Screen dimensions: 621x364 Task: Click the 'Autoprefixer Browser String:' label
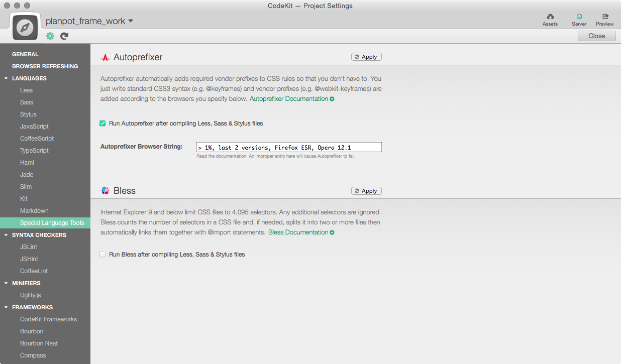(141, 147)
